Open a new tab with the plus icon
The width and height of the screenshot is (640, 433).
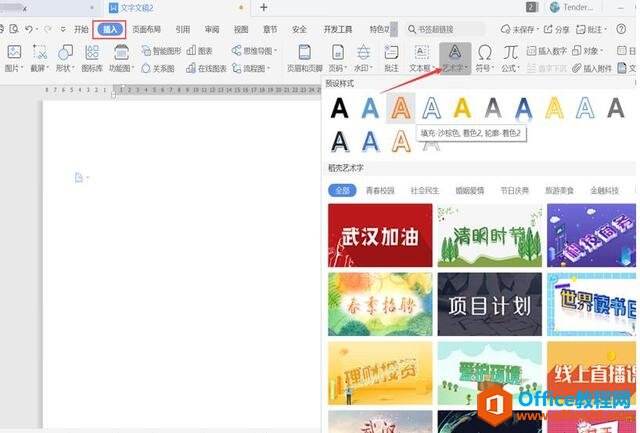point(264,7)
